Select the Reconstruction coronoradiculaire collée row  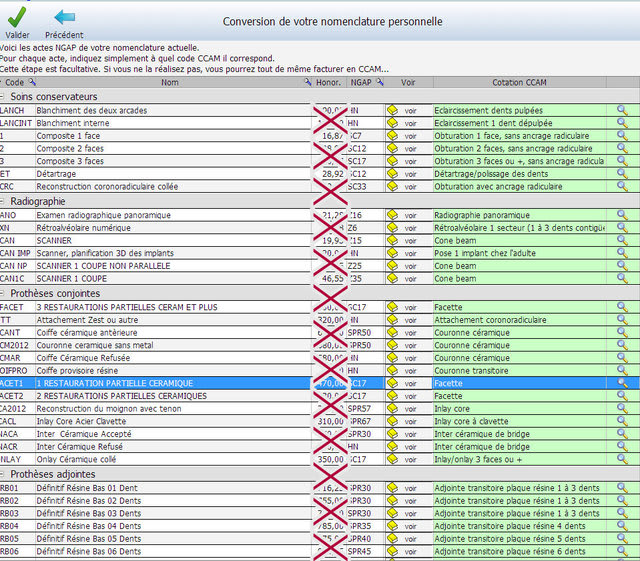click(150, 187)
